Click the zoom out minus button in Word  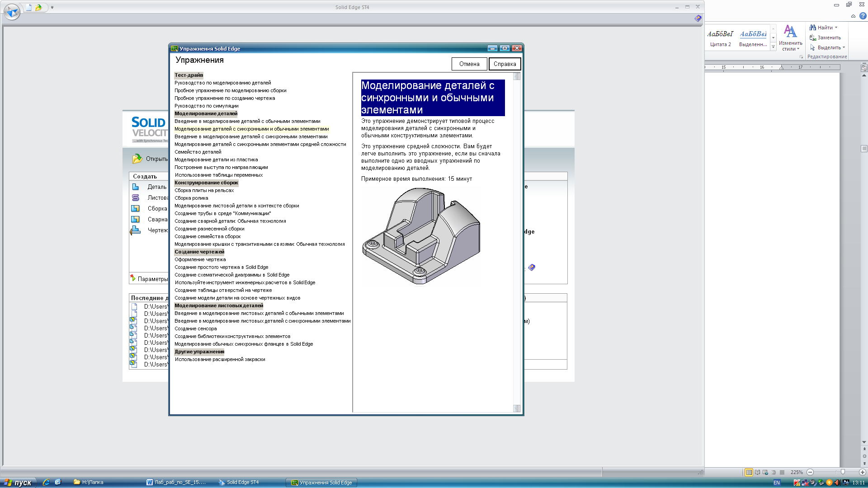(810, 472)
